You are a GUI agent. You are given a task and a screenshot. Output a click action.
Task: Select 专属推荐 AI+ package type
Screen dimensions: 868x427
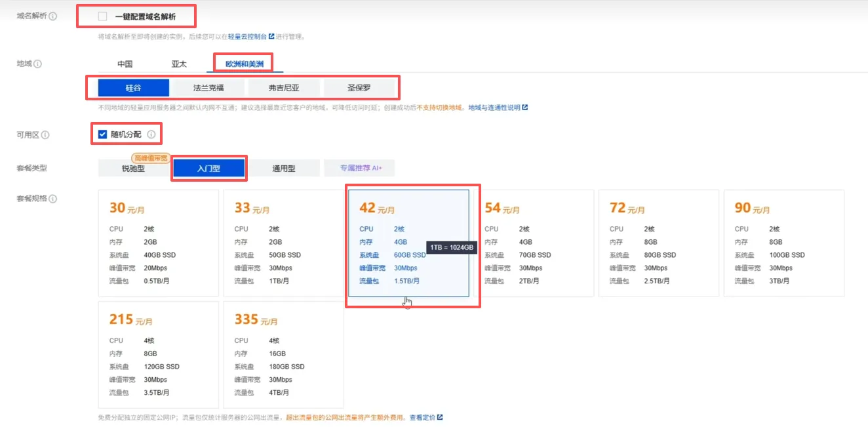[360, 169]
